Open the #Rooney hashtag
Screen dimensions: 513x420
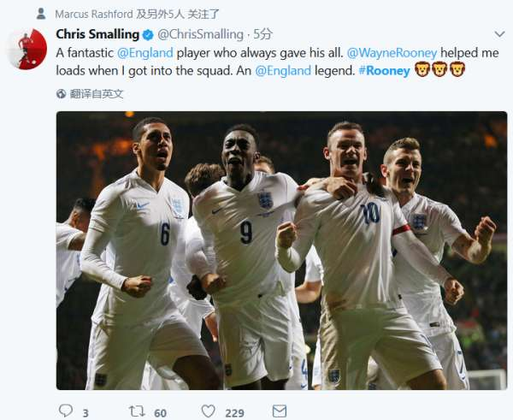point(384,70)
